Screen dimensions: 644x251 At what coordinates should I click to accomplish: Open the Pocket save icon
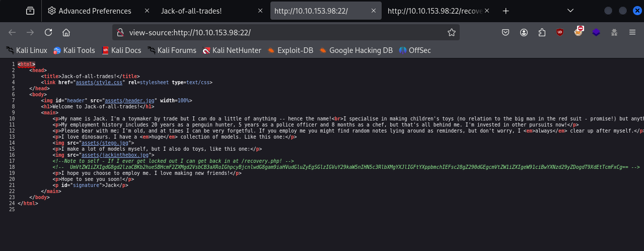tap(506, 32)
